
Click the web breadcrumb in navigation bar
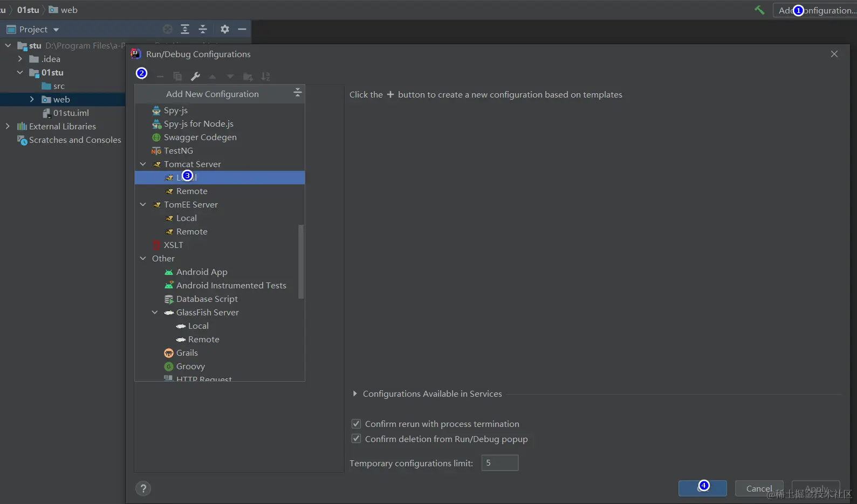pos(64,10)
